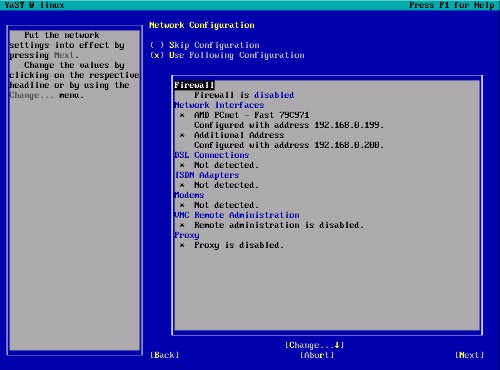The width and height of the screenshot is (500, 370).
Task: Select Use Following Configuration radio option
Action: [227, 55]
